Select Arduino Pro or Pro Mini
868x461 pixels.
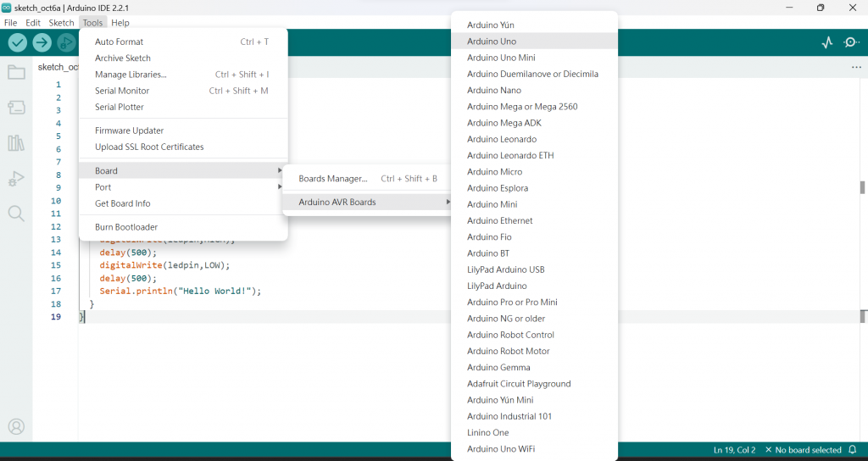[534, 303]
